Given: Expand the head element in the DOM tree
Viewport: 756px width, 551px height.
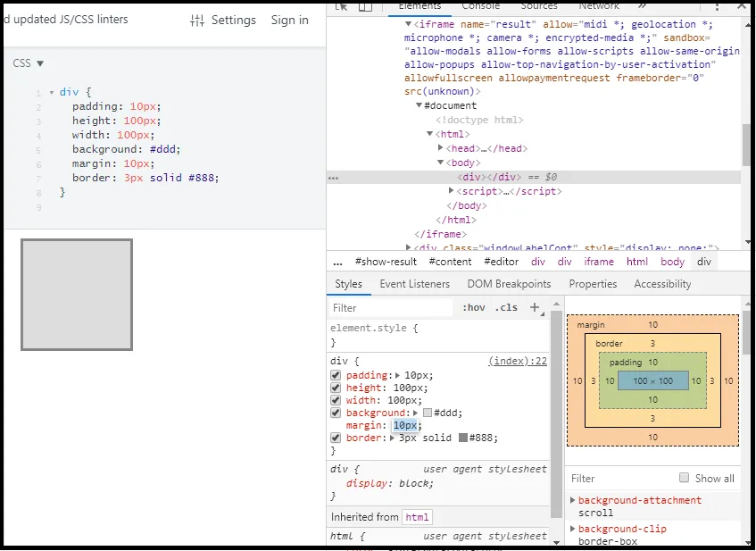Looking at the screenshot, I should coord(441,148).
